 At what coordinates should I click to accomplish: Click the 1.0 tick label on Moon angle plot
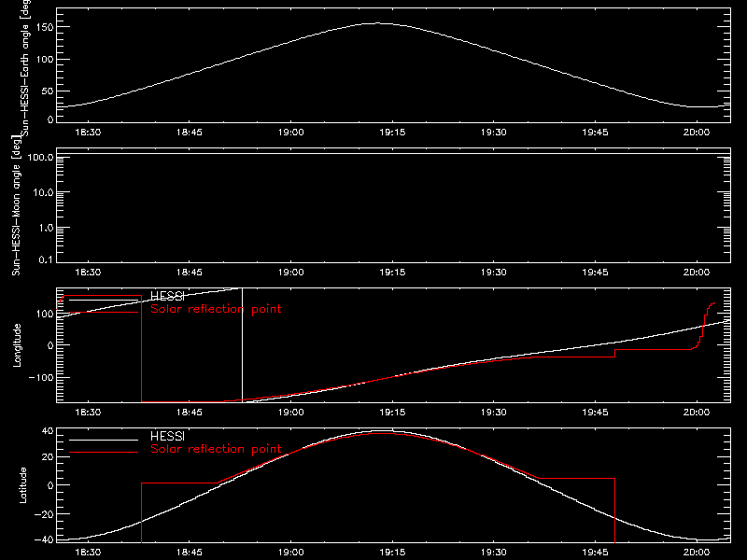(x=45, y=228)
